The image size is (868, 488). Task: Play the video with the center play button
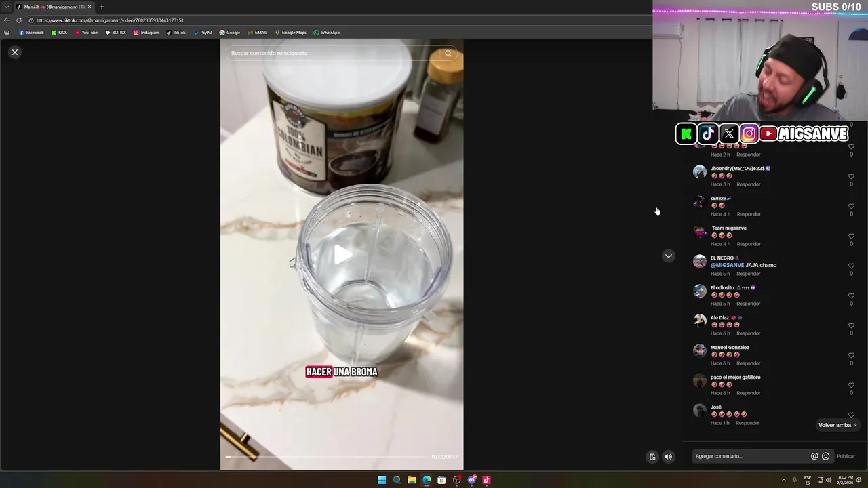342,255
